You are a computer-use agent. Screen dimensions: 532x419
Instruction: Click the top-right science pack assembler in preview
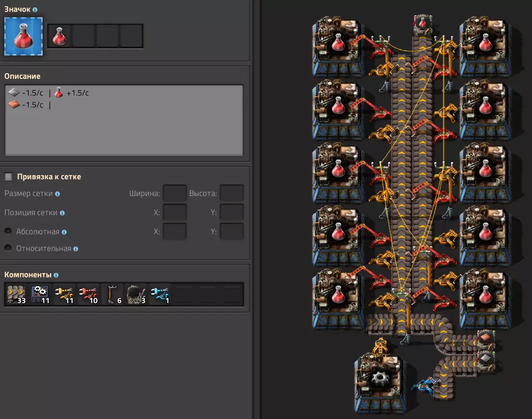click(485, 46)
